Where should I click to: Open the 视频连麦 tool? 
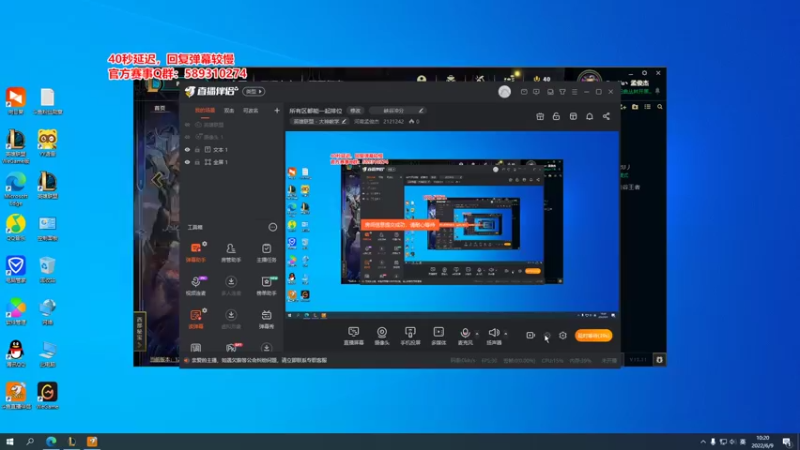[x=196, y=286]
